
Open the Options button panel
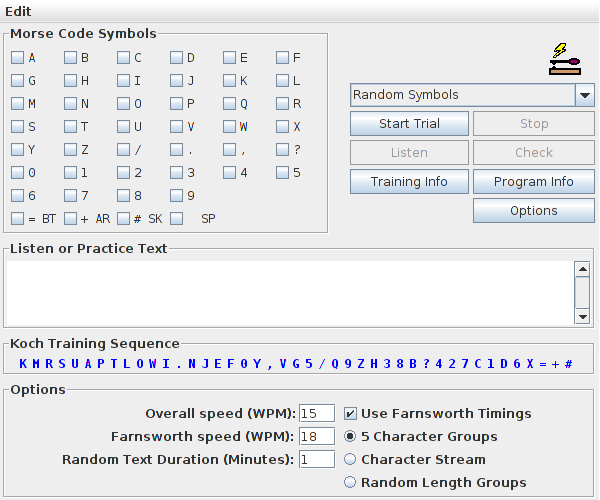point(534,211)
